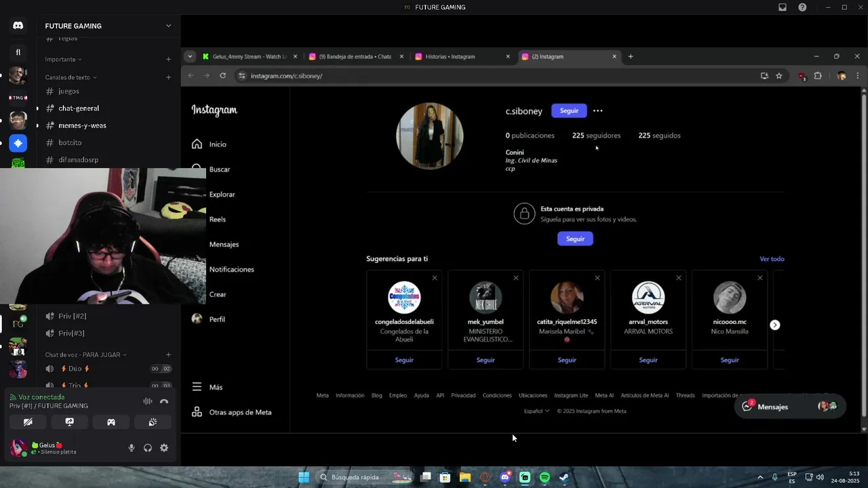This screenshot has height=488, width=868.
Task: Click the browser address bar URL
Action: 286,76
